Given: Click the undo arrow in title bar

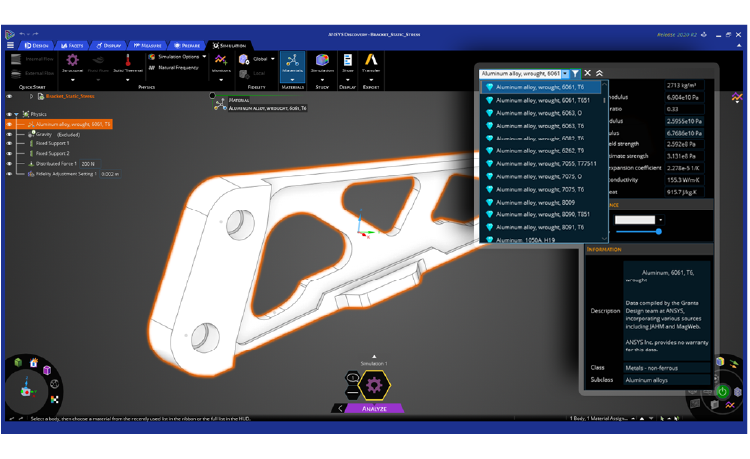Looking at the screenshot, I should point(22,34).
